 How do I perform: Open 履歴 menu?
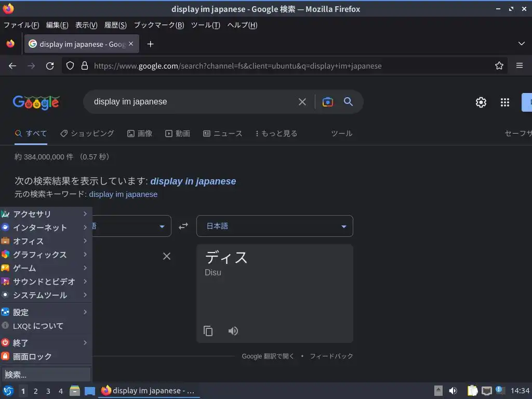tap(115, 25)
